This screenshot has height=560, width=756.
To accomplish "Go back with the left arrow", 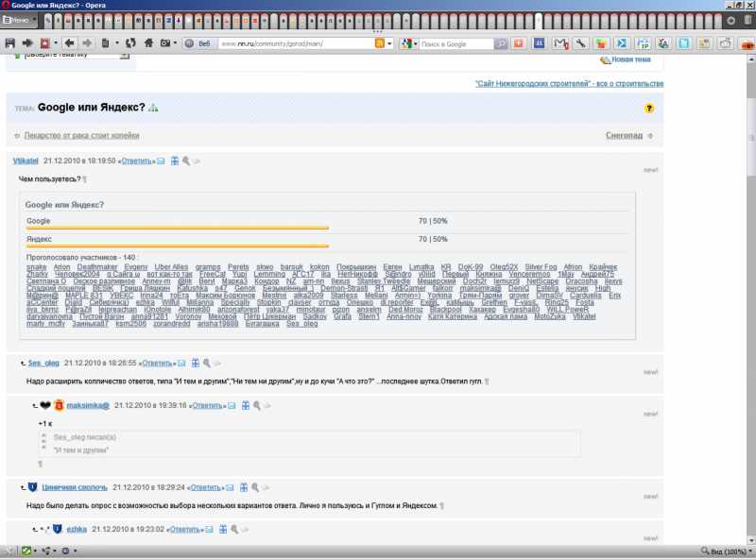I will pyautogui.click(x=69, y=43).
